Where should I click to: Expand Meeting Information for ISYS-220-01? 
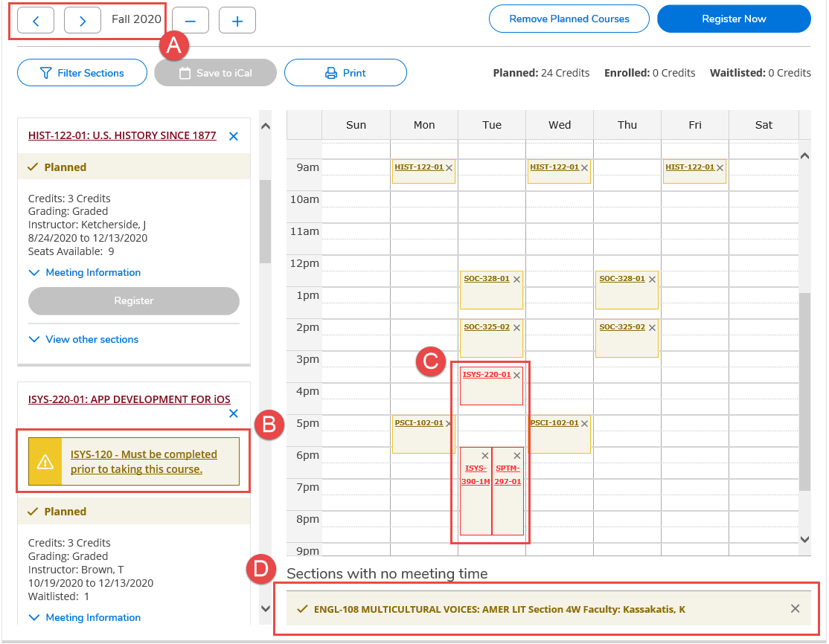click(85, 617)
